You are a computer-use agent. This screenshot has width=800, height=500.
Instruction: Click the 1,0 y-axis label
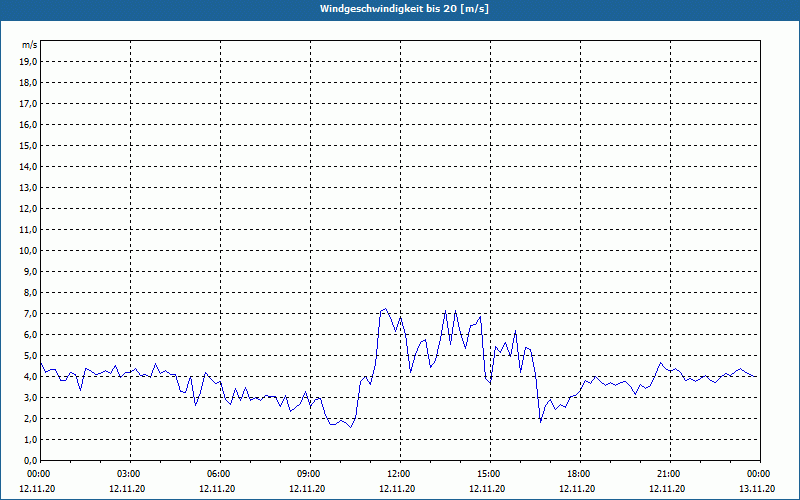(30, 439)
